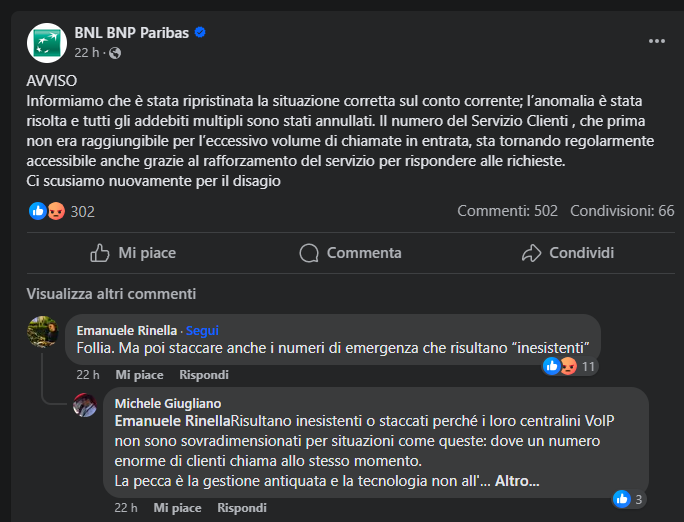684x522 pixels.
Task: Open Michele Giugliano's profile avatar
Action: pyautogui.click(x=85, y=404)
